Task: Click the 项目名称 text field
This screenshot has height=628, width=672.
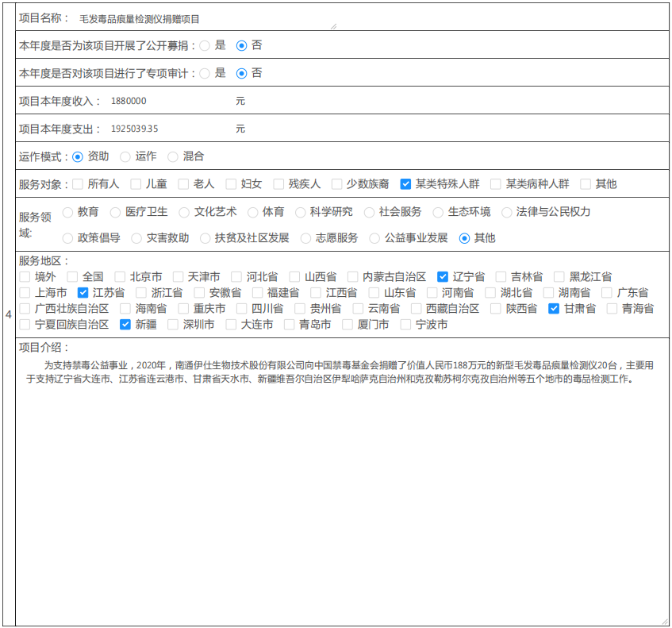Action: tap(205, 18)
